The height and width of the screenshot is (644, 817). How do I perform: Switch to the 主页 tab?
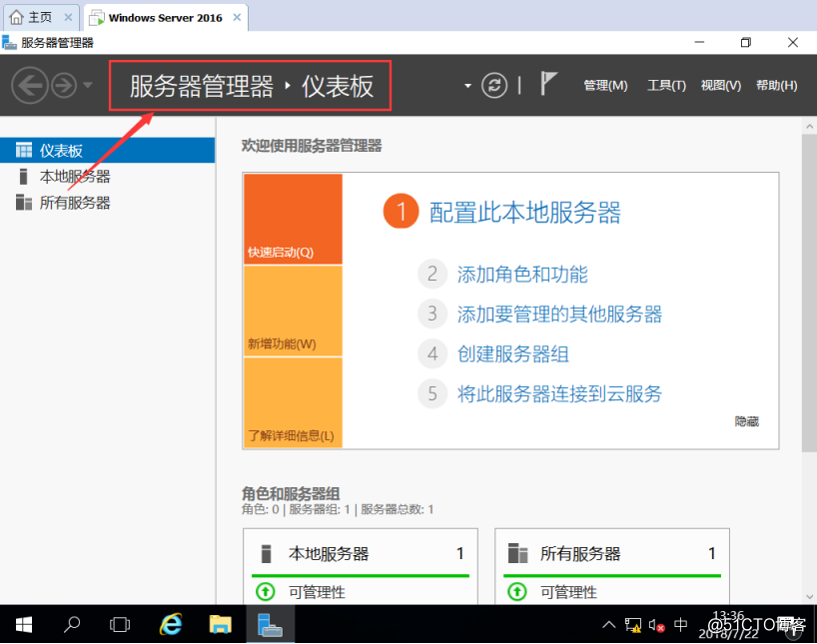[x=40, y=17]
